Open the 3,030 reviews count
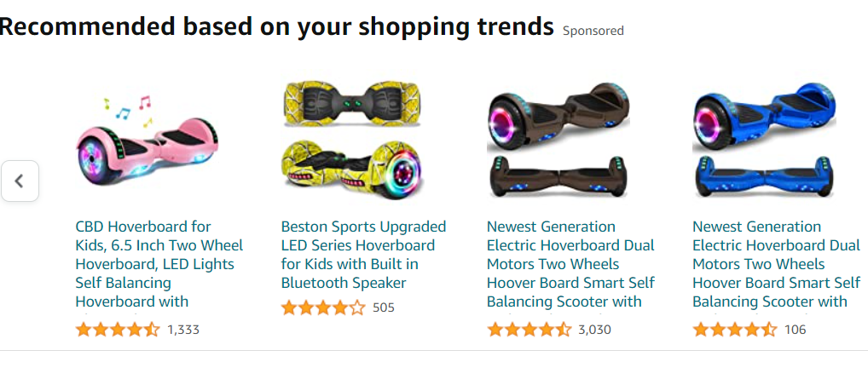The height and width of the screenshot is (385, 868). [594, 330]
